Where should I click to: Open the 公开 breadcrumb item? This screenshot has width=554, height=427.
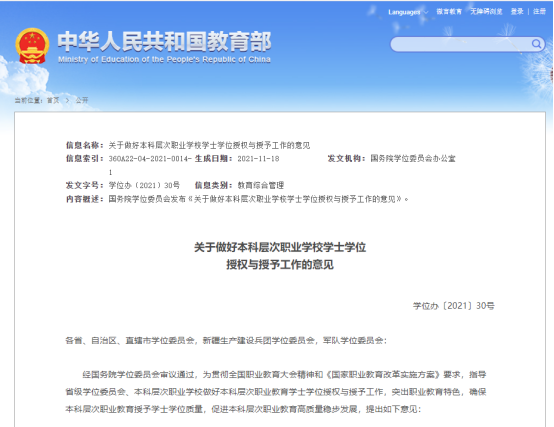(x=82, y=100)
